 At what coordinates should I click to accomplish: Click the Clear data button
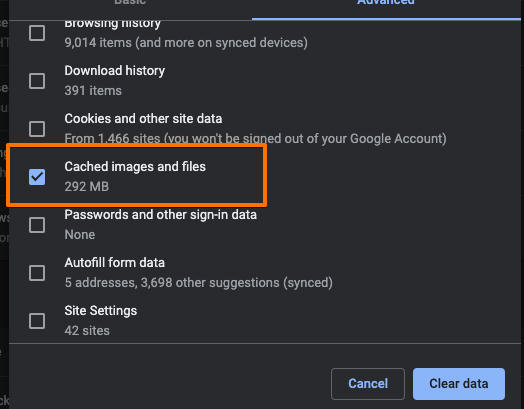click(x=459, y=384)
